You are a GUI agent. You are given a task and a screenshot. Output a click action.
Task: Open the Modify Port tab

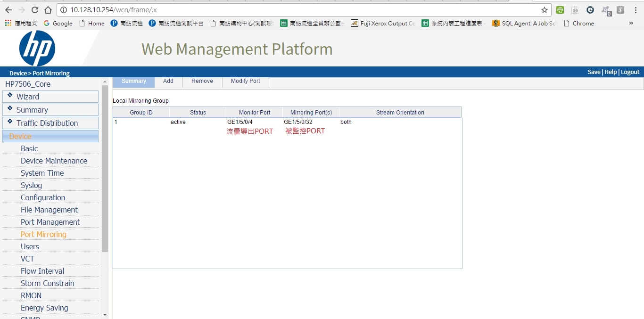[245, 81]
